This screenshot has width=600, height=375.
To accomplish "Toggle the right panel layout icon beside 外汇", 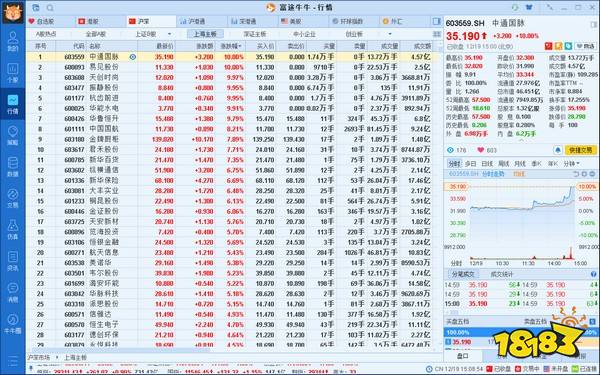I will tap(436, 21).
